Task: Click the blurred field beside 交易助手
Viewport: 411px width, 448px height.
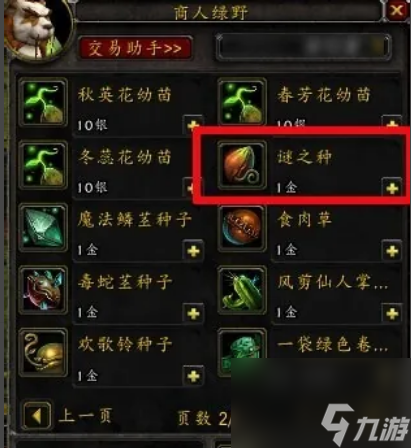Action: [x=303, y=47]
